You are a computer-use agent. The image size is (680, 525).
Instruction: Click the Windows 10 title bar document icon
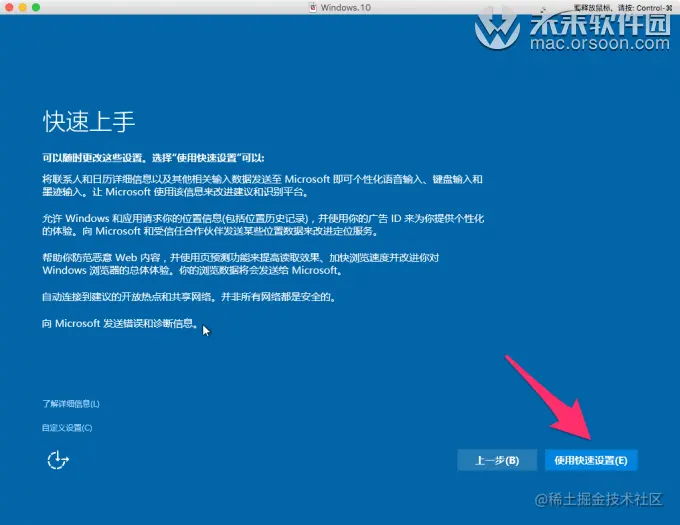[313, 7]
